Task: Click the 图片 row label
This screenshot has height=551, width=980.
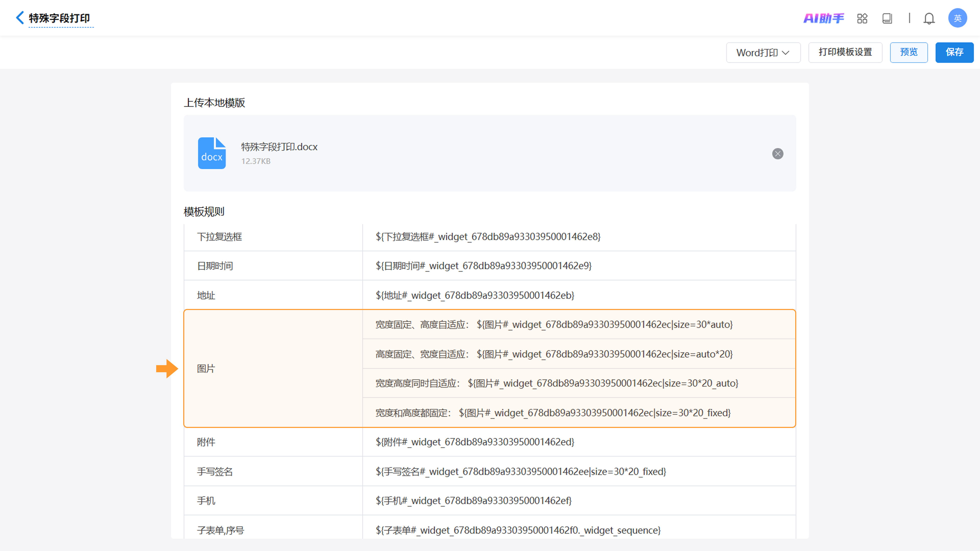Action: [206, 369]
